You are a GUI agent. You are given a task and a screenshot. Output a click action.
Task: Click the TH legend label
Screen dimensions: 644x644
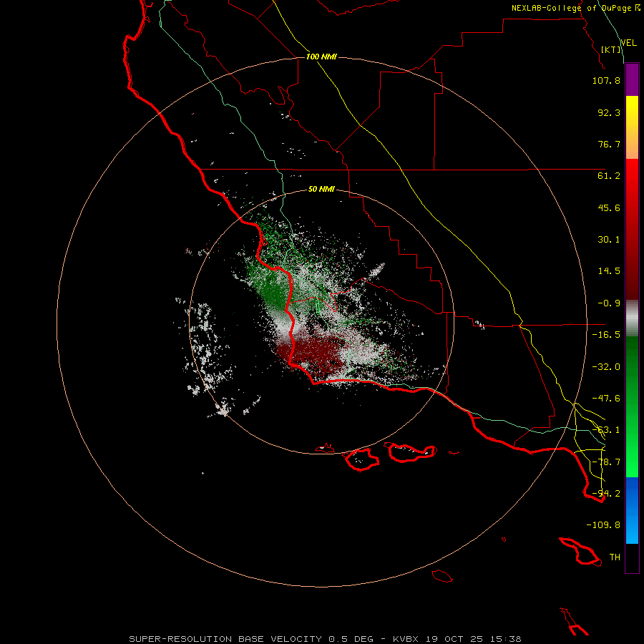point(615,557)
